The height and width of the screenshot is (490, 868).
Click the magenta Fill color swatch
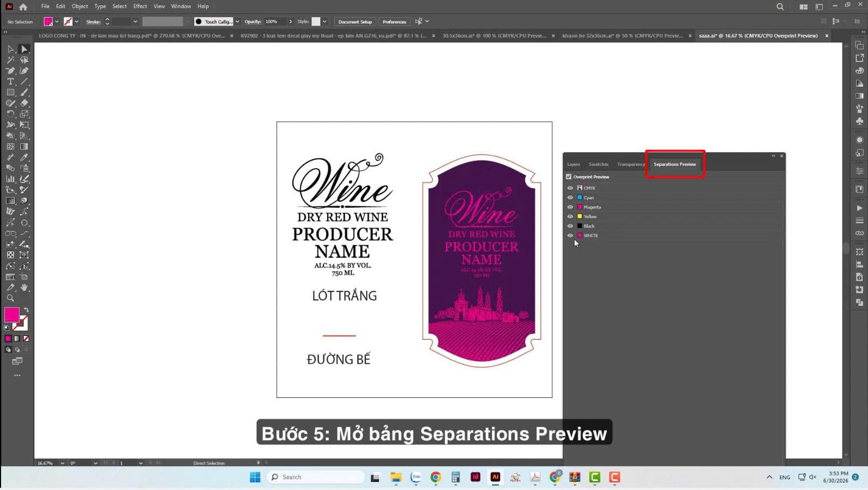pyautogui.click(x=12, y=314)
